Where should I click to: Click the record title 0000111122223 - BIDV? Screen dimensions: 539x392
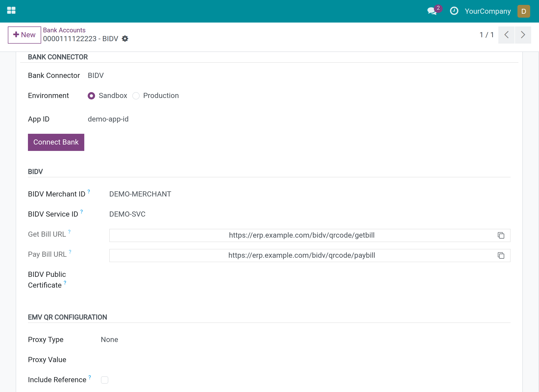tap(81, 39)
